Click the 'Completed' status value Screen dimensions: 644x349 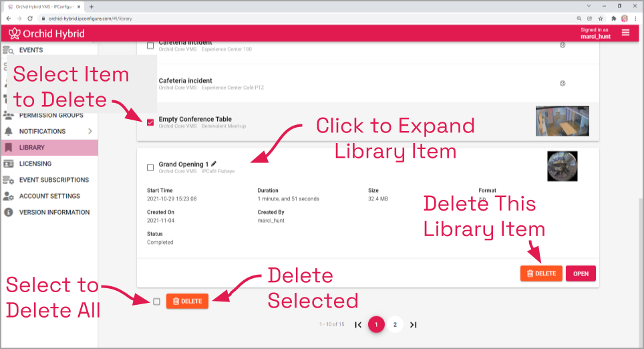(160, 242)
